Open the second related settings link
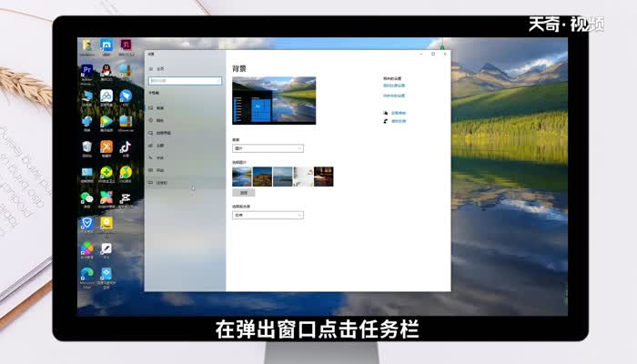 click(394, 96)
